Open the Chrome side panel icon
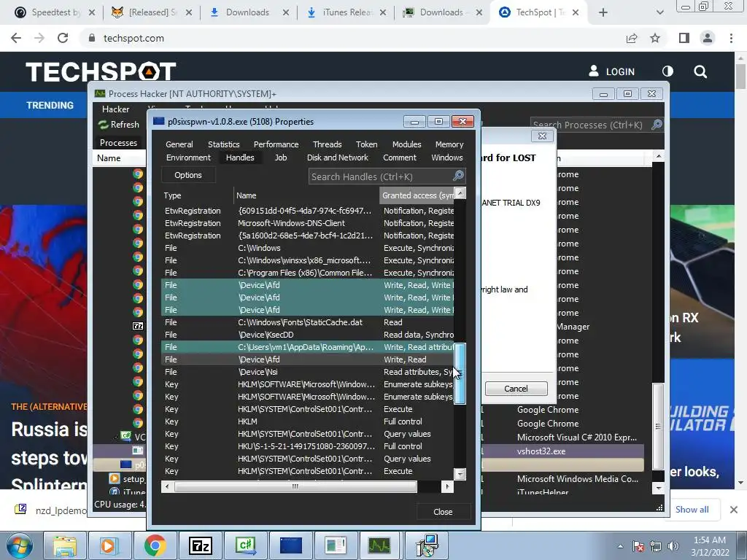 684,38
